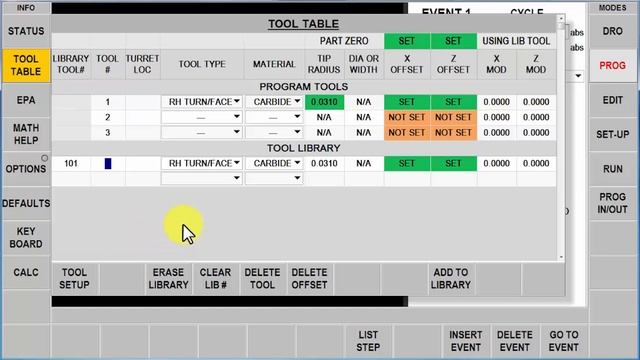
Task: Open dropdown behind tool table at right
Action: (578, 76)
